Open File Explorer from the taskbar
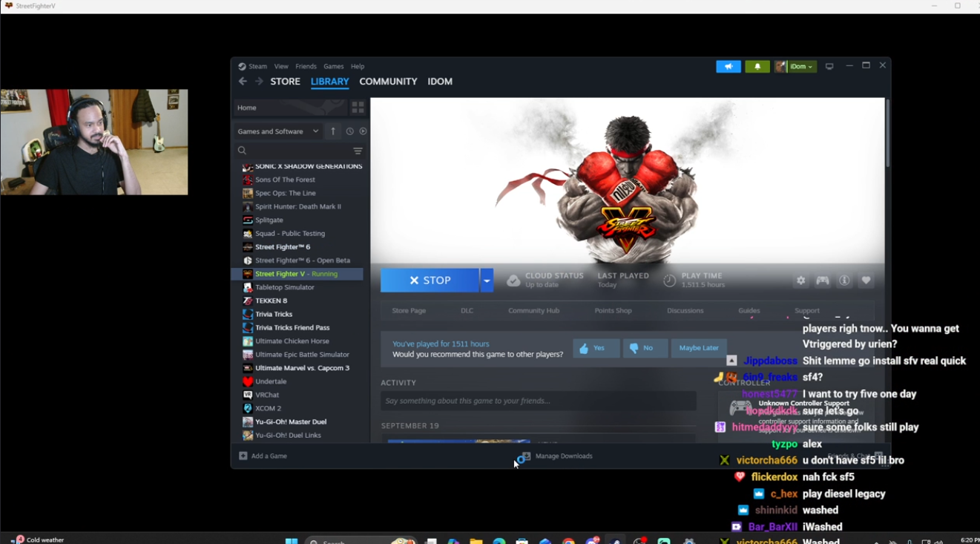The width and height of the screenshot is (980, 544). [x=476, y=541]
